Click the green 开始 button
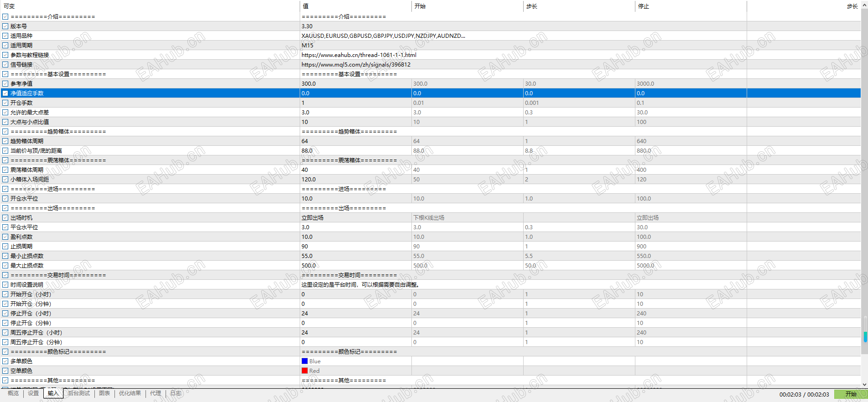 click(x=851, y=394)
